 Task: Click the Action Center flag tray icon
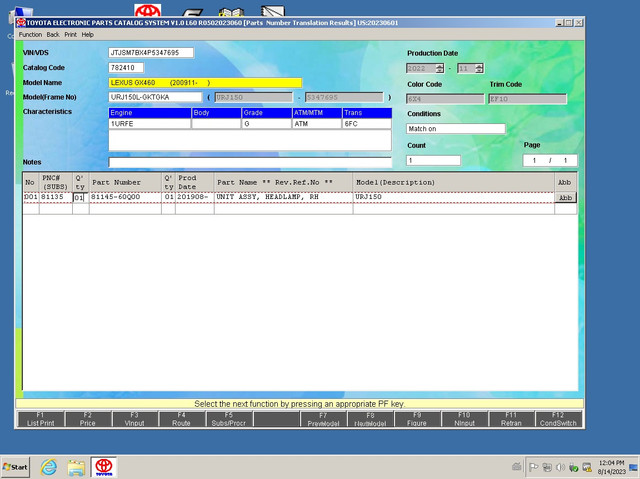point(533,467)
